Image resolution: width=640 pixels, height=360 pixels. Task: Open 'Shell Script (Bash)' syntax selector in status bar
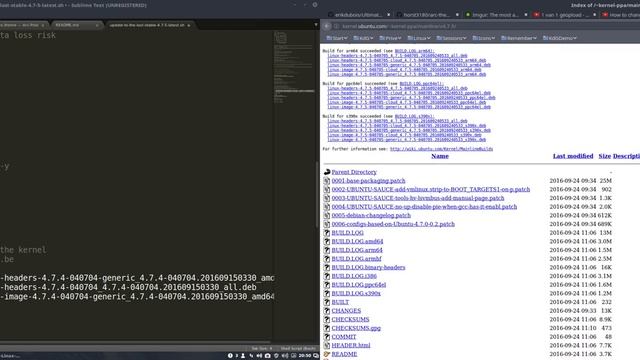pos(298,349)
